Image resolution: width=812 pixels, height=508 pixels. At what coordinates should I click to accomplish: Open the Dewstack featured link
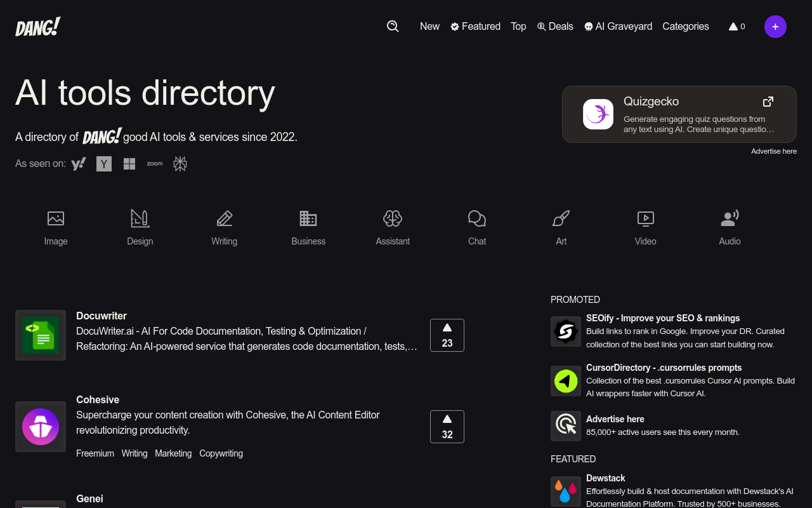pos(606,478)
